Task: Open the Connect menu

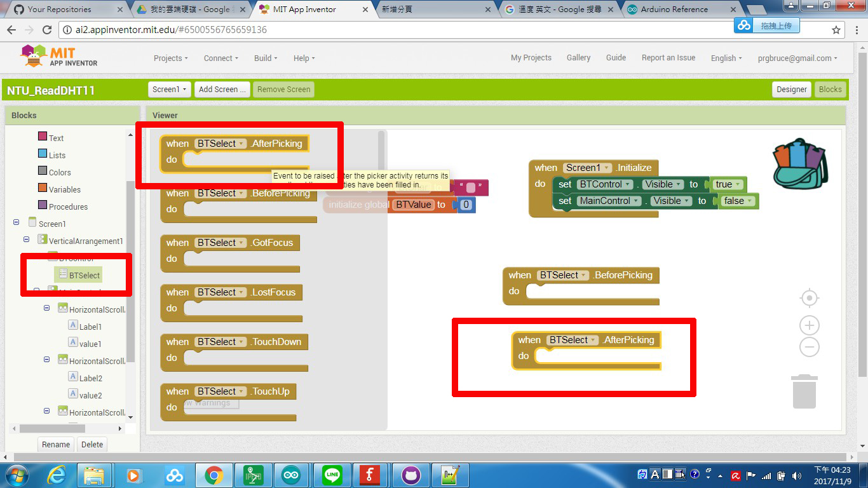Action: point(221,58)
